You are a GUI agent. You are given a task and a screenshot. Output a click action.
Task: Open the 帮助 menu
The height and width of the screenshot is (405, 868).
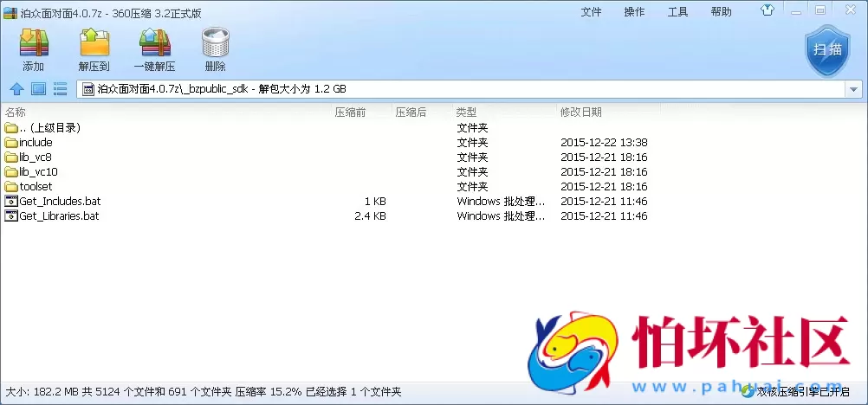(x=722, y=11)
